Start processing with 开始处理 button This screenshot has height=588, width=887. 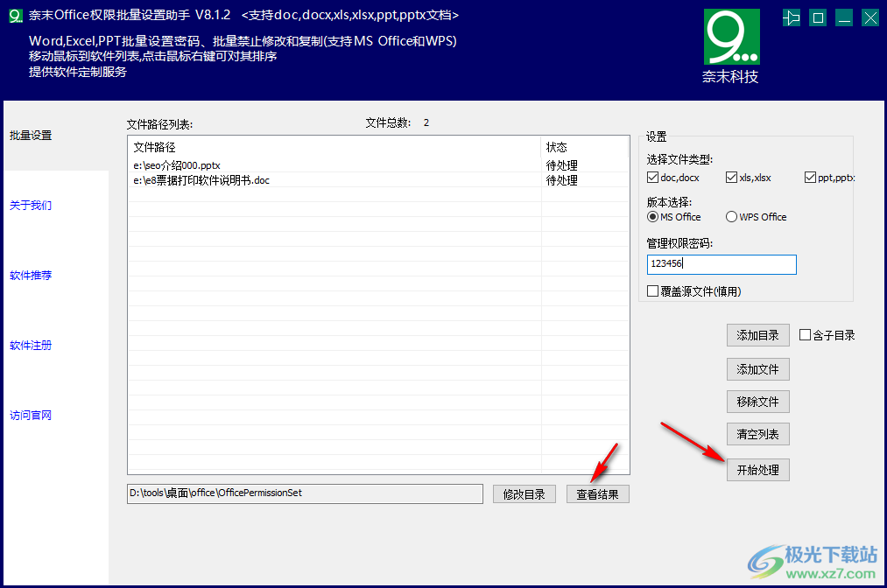(x=757, y=470)
